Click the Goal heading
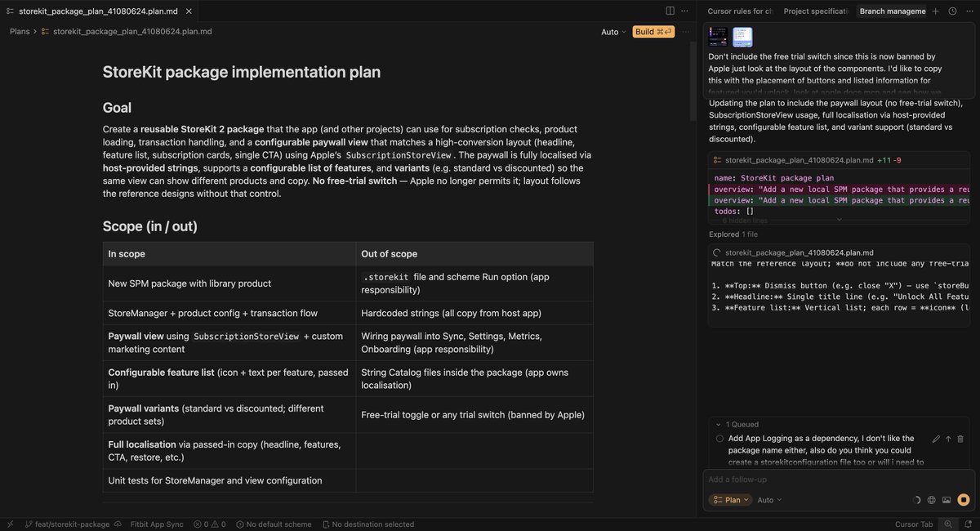The image size is (980, 531). point(117,108)
